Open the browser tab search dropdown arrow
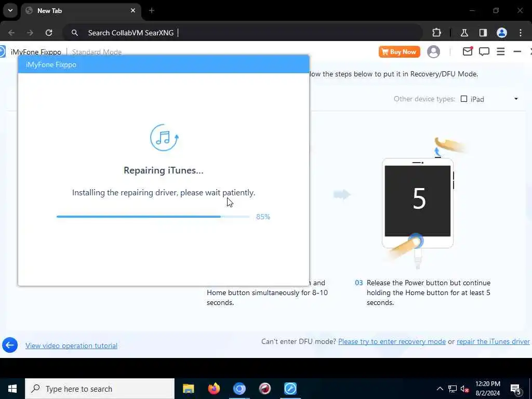This screenshot has height=399, width=532. [x=10, y=10]
